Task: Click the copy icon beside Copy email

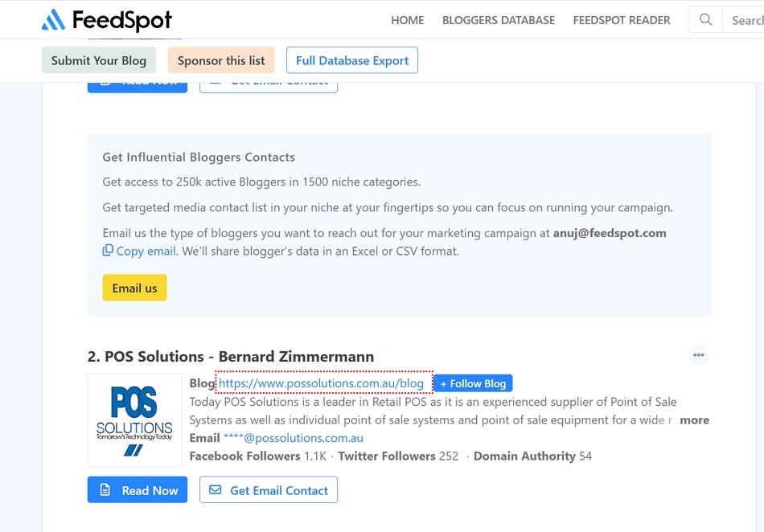Action: point(108,250)
